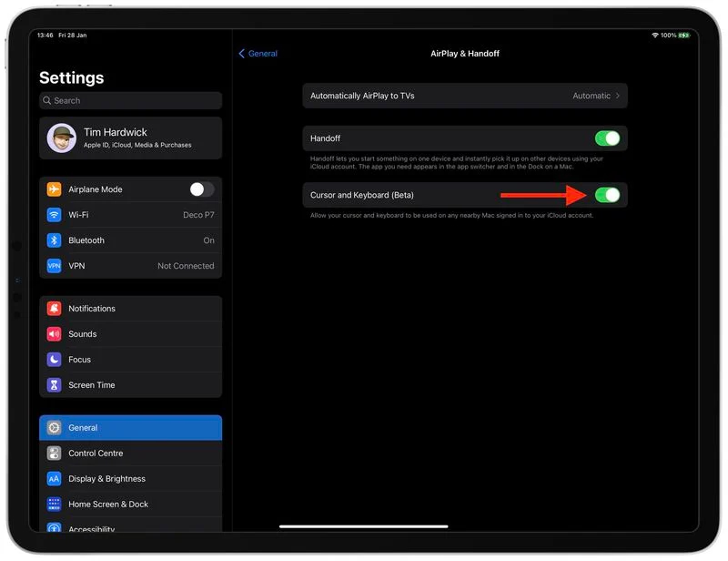Open the VPN settings row
This screenshot has width=728, height=561.
pyautogui.click(x=130, y=266)
